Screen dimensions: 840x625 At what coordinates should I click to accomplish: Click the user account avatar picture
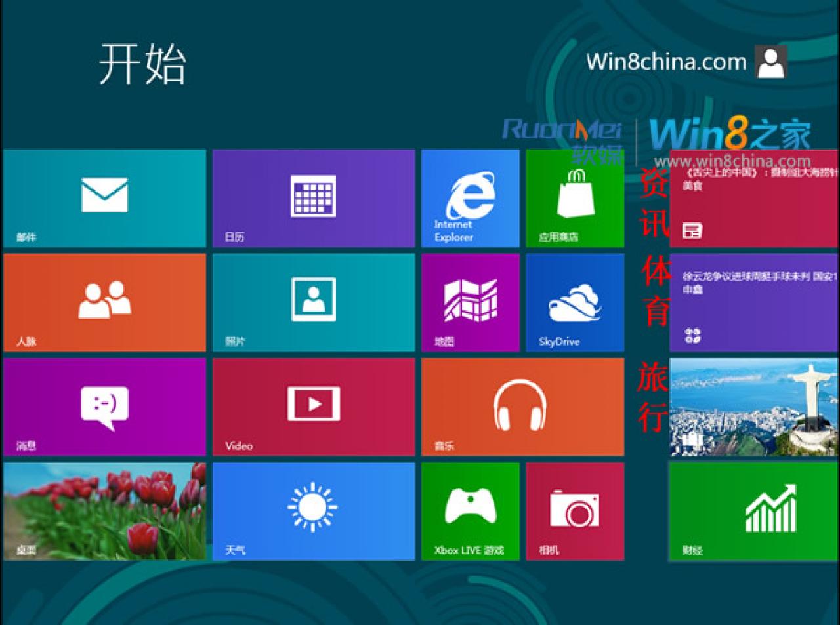pyautogui.click(x=770, y=62)
